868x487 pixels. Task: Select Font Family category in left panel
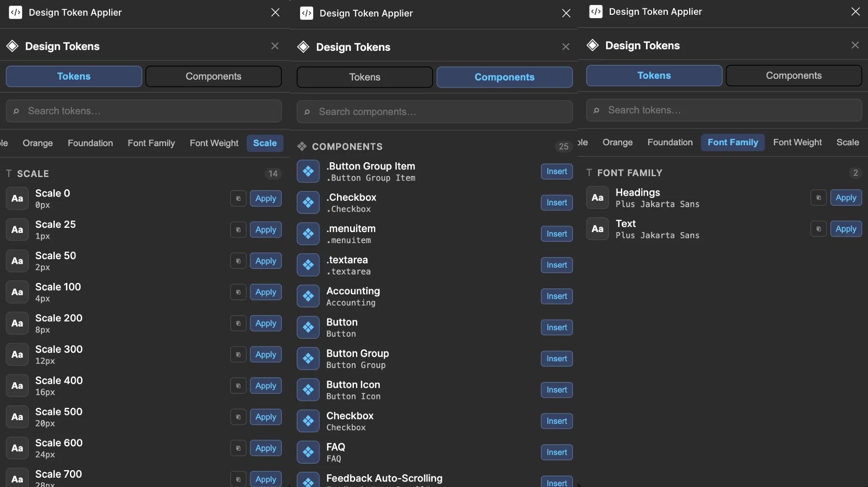[x=151, y=143]
